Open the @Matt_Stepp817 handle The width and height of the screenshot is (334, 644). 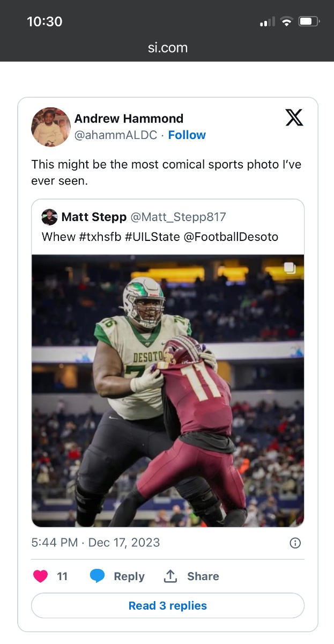(x=179, y=217)
